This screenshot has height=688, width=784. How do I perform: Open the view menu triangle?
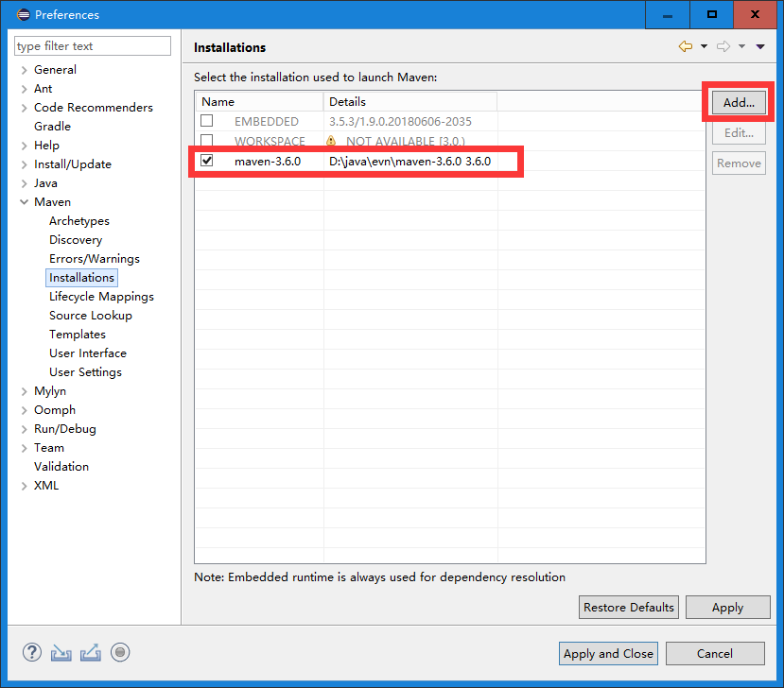point(760,46)
